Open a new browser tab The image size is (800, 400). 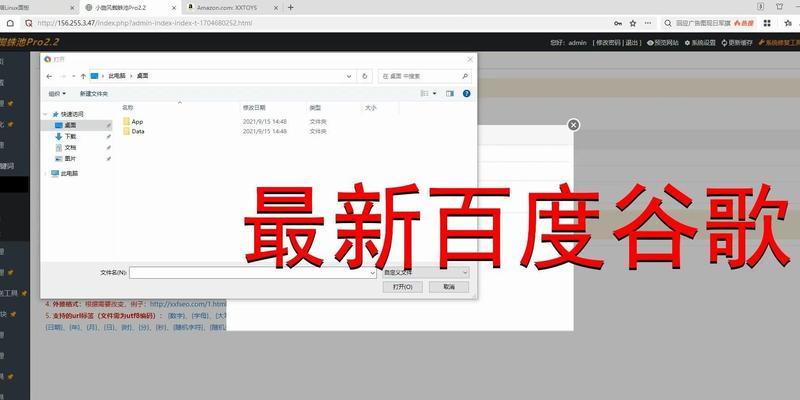[x=290, y=8]
